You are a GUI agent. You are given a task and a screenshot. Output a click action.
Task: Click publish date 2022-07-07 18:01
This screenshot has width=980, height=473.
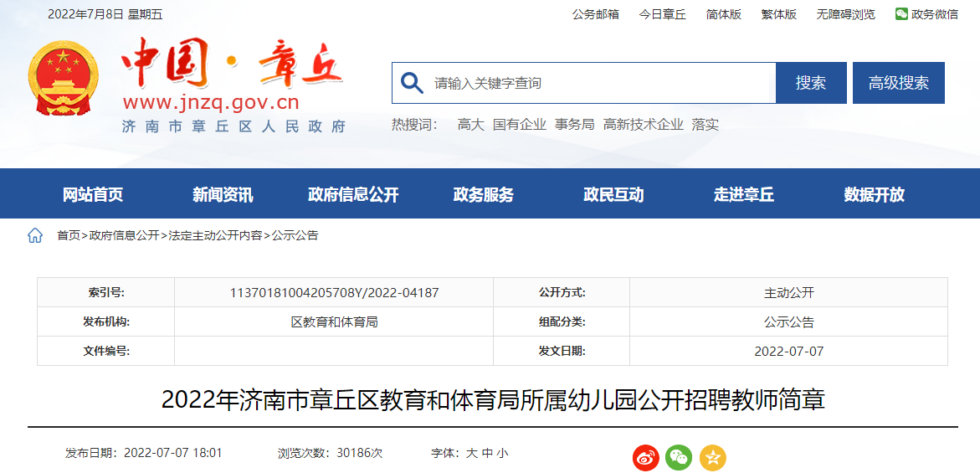point(173,453)
